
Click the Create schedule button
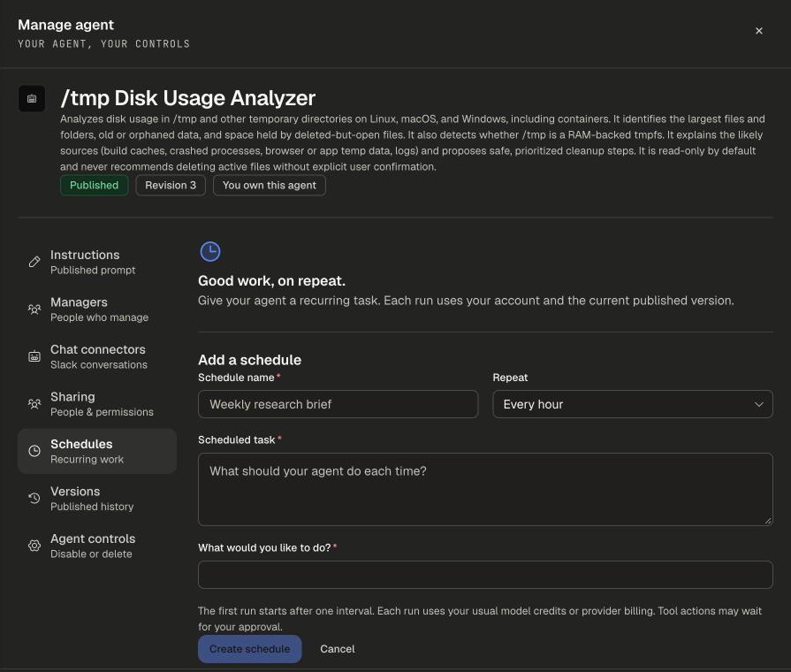pyautogui.click(x=250, y=649)
